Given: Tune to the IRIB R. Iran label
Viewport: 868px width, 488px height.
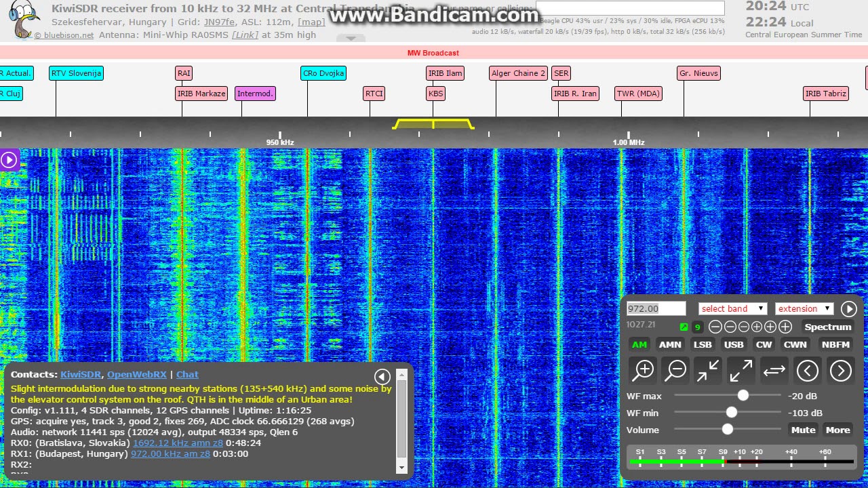Looking at the screenshot, I should [575, 94].
